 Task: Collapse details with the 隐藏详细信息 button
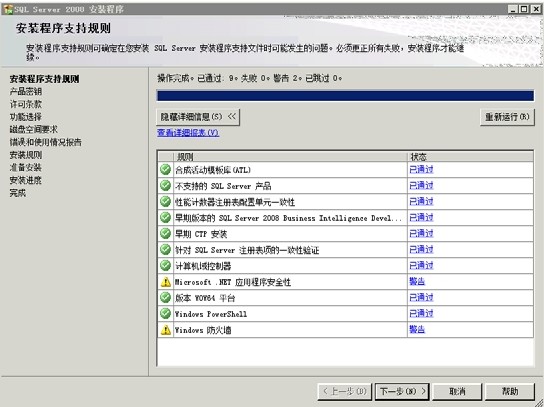(x=198, y=117)
